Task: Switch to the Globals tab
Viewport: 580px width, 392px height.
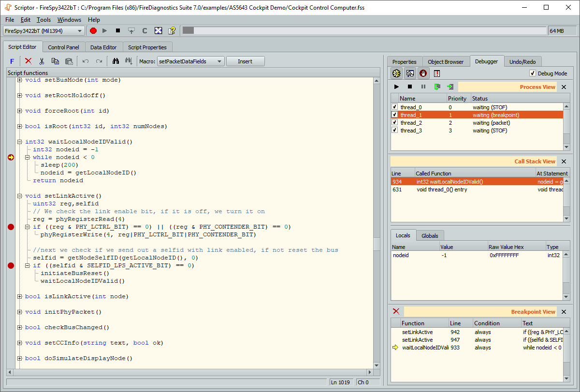Action: coord(430,236)
